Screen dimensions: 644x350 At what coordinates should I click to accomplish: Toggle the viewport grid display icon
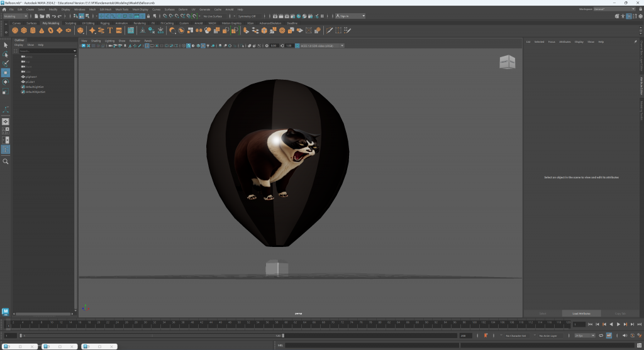tap(147, 45)
